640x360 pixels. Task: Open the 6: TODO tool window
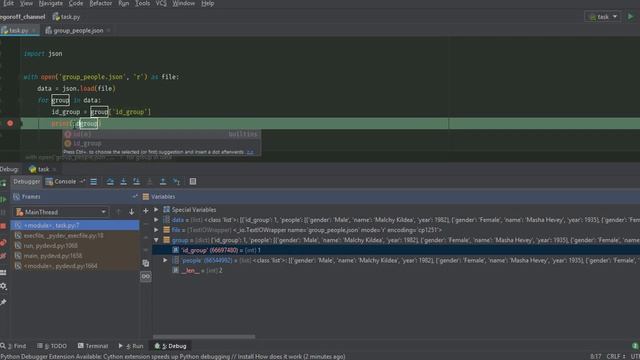click(52, 346)
